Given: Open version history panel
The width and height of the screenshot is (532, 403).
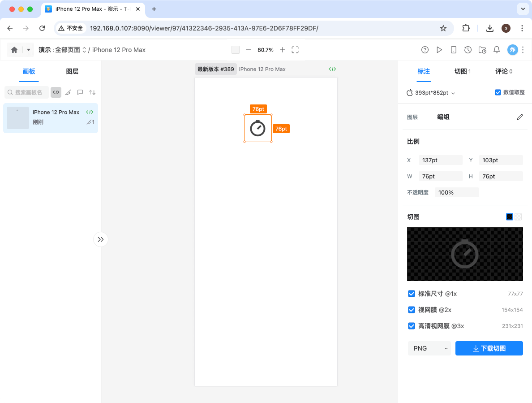Looking at the screenshot, I should (x=468, y=50).
